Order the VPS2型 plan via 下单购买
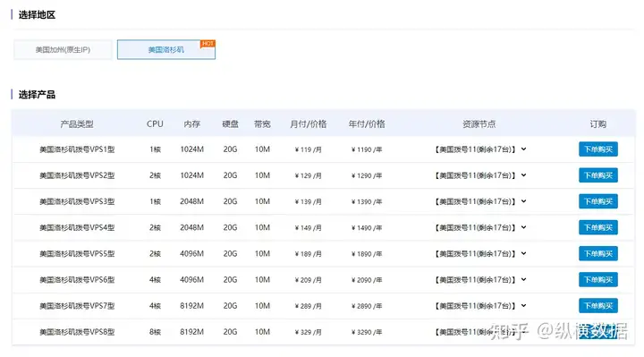644x357 pixels. [598, 175]
